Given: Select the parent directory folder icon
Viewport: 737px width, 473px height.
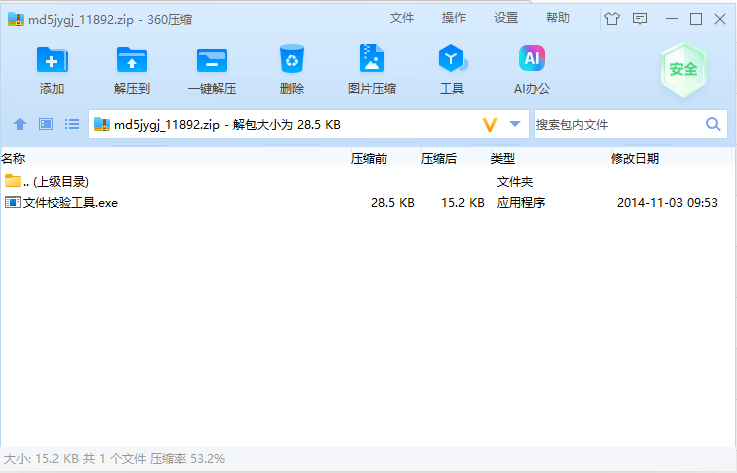Looking at the screenshot, I should pos(13,181).
